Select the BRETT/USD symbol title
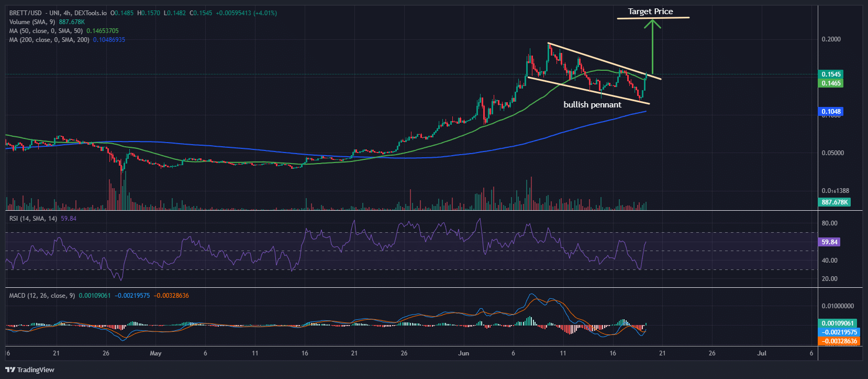Screen dimensions: 868x379 pyautogui.click(x=26, y=13)
